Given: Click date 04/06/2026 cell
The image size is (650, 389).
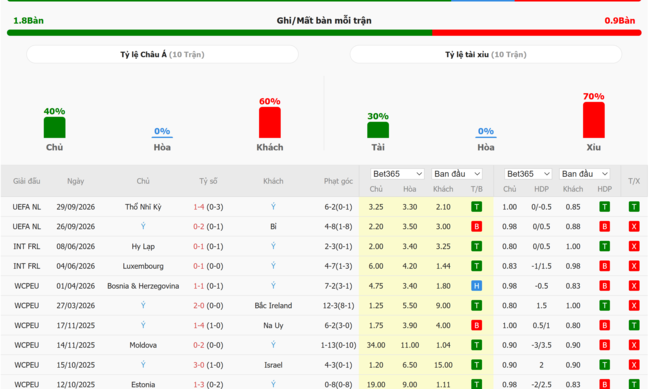Looking at the screenshot, I should [x=75, y=266].
